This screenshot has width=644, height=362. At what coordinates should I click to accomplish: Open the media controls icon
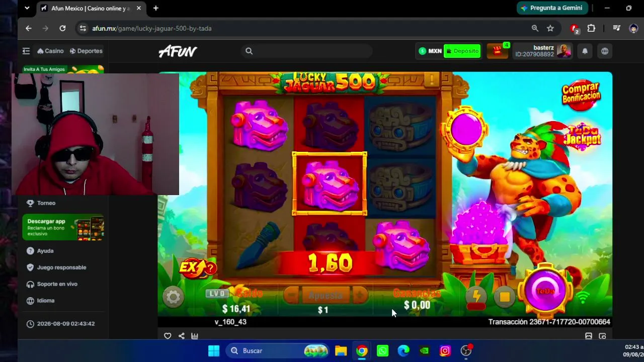616,29
